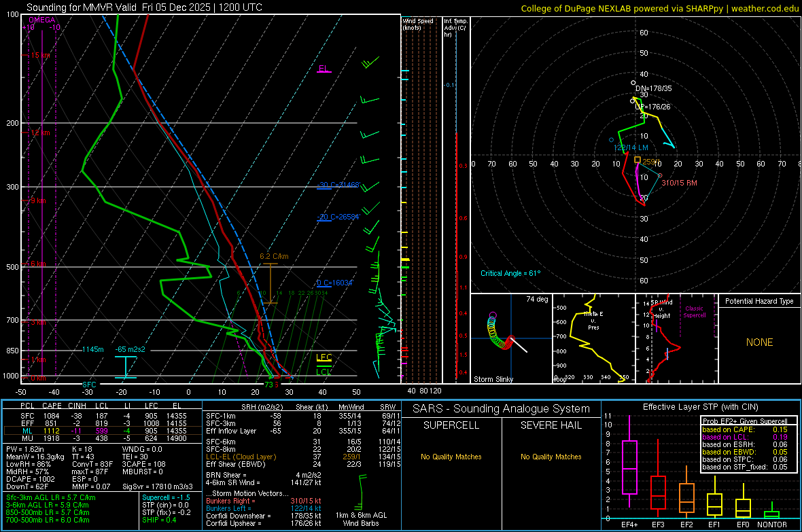Click the 'UP=176/26' hodograph label
Image resolution: width=802 pixels, height=532 pixels.
click(652, 107)
